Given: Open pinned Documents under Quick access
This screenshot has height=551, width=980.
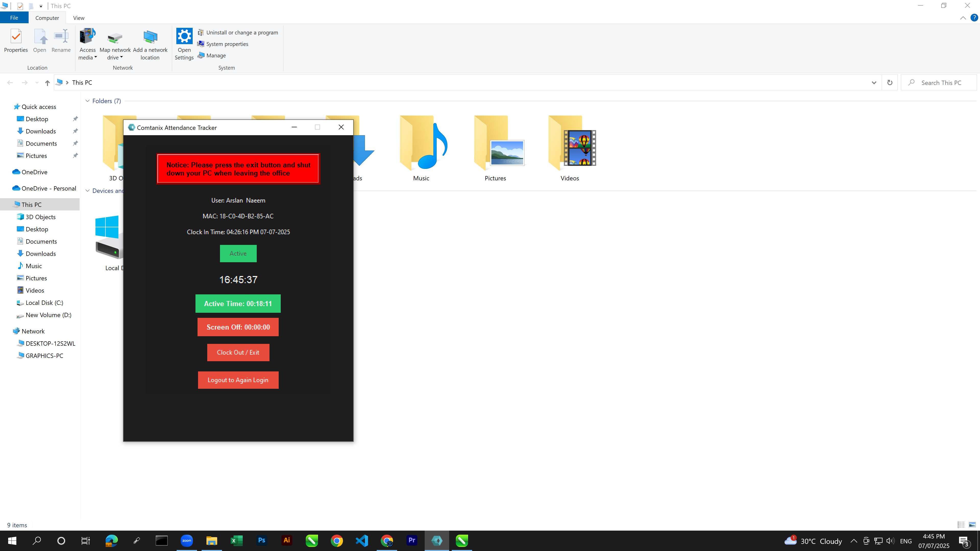Looking at the screenshot, I should [x=41, y=143].
